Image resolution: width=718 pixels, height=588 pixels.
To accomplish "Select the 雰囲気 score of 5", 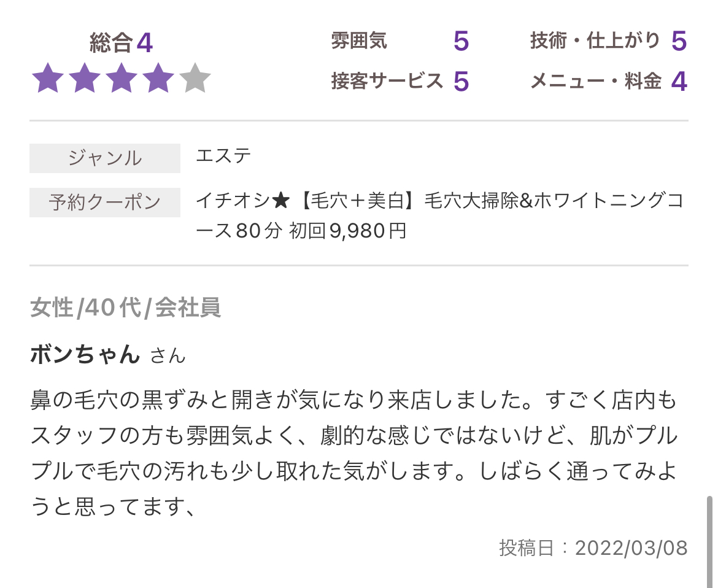I will [x=461, y=41].
